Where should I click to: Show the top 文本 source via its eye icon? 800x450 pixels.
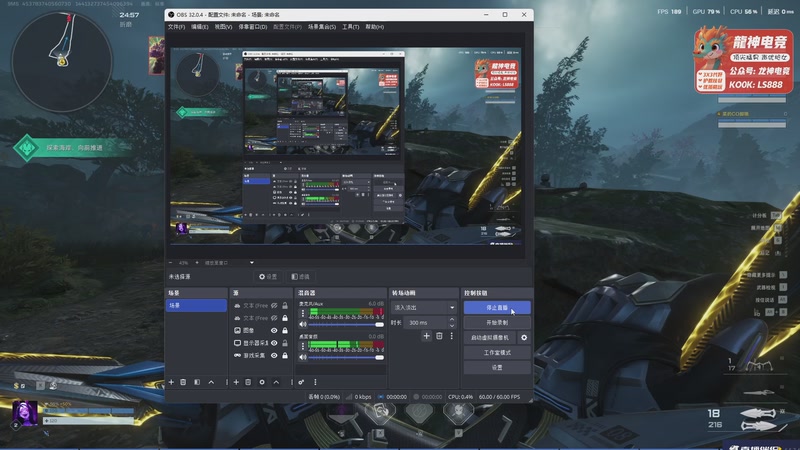click(x=274, y=306)
